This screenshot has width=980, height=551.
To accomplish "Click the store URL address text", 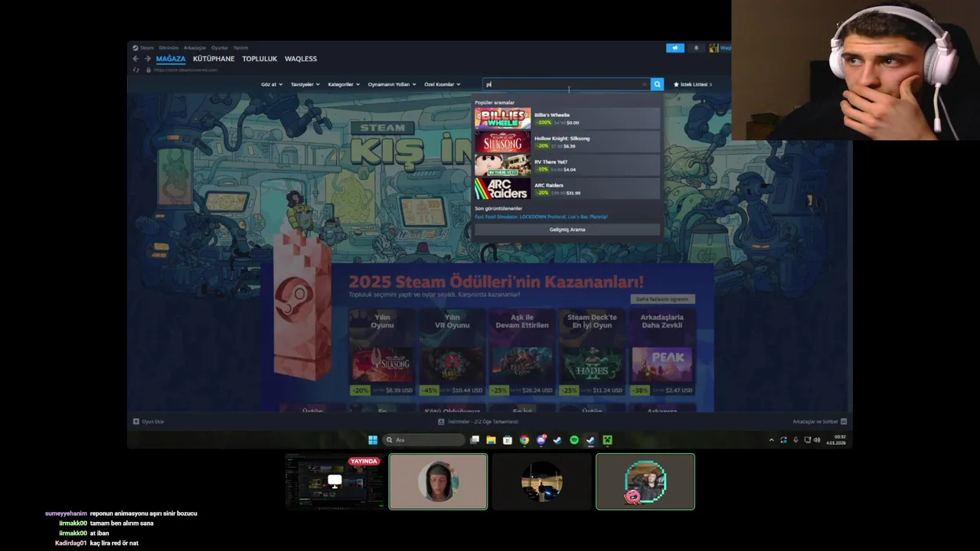I will 186,70.
